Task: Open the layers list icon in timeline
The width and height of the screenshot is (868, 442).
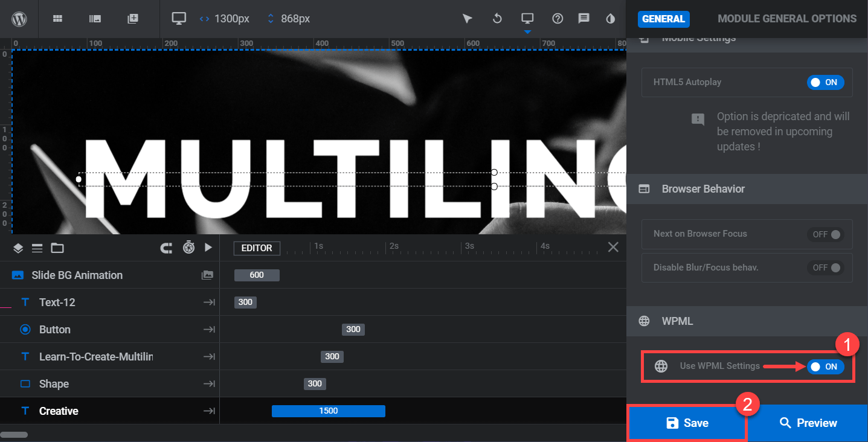Action: (37, 248)
